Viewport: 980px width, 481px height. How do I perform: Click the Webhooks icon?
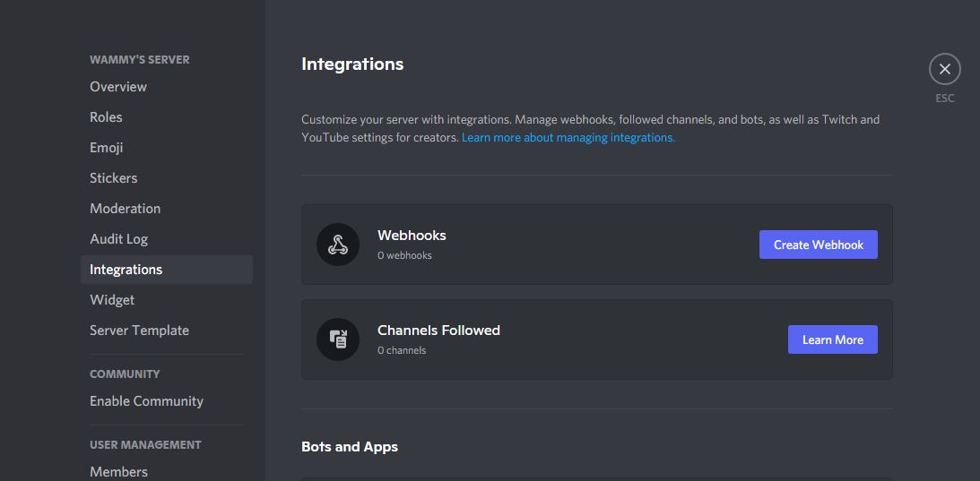tap(337, 245)
